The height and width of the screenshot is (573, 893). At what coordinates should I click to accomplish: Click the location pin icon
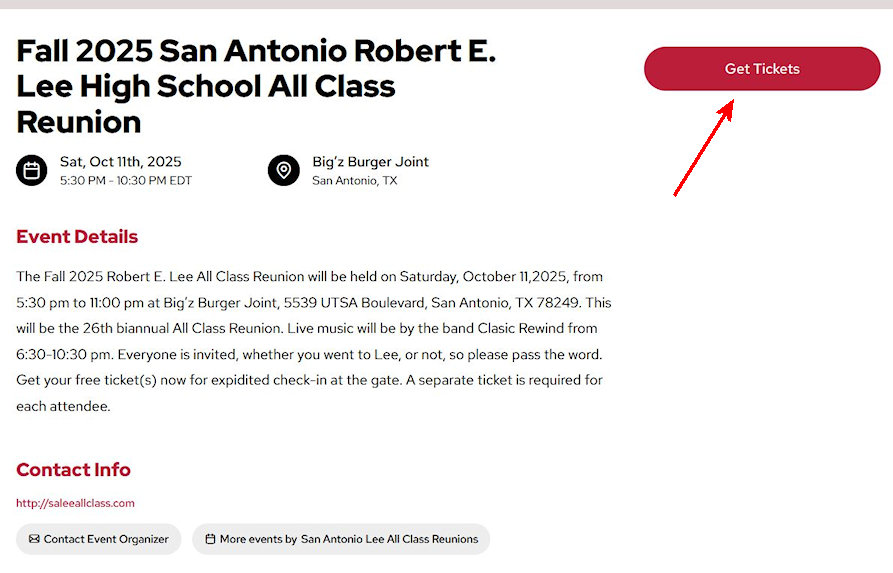(x=284, y=170)
